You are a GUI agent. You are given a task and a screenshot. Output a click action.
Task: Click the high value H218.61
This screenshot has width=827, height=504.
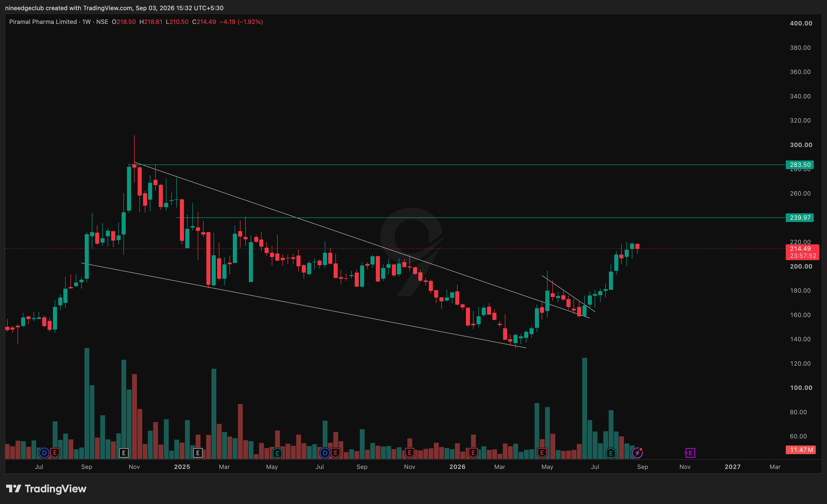click(x=151, y=22)
